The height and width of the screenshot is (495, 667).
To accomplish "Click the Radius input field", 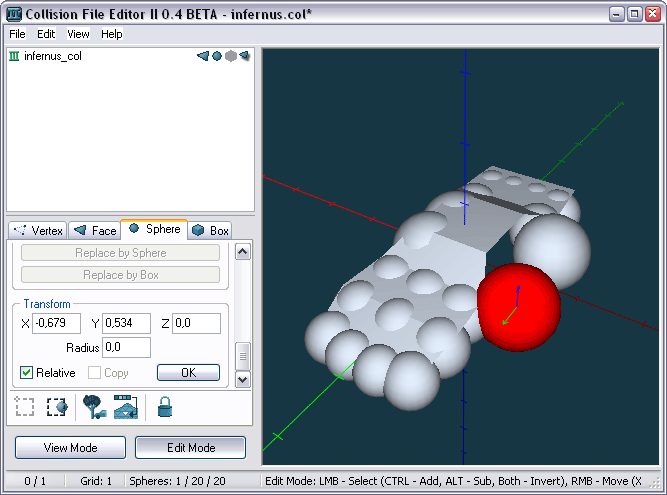I will click(126, 347).
